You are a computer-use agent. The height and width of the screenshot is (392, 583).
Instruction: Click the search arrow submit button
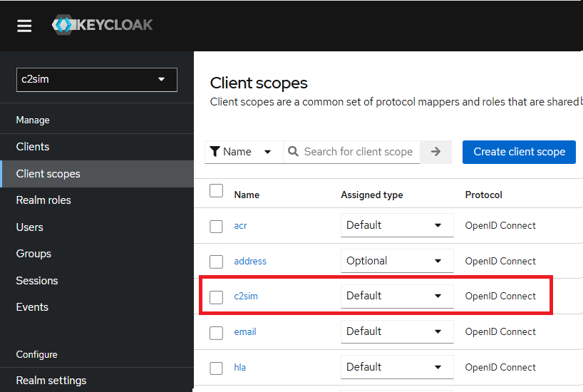click(435, 152)
